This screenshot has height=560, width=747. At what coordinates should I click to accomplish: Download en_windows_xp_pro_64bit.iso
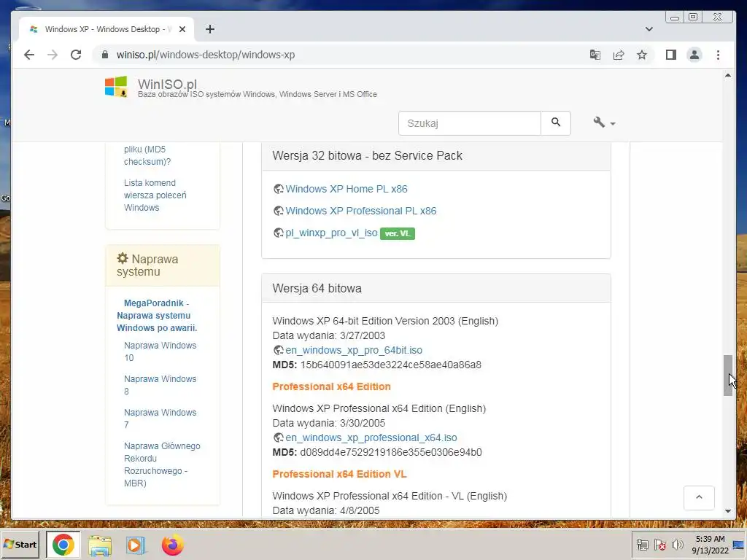point(354,350)
